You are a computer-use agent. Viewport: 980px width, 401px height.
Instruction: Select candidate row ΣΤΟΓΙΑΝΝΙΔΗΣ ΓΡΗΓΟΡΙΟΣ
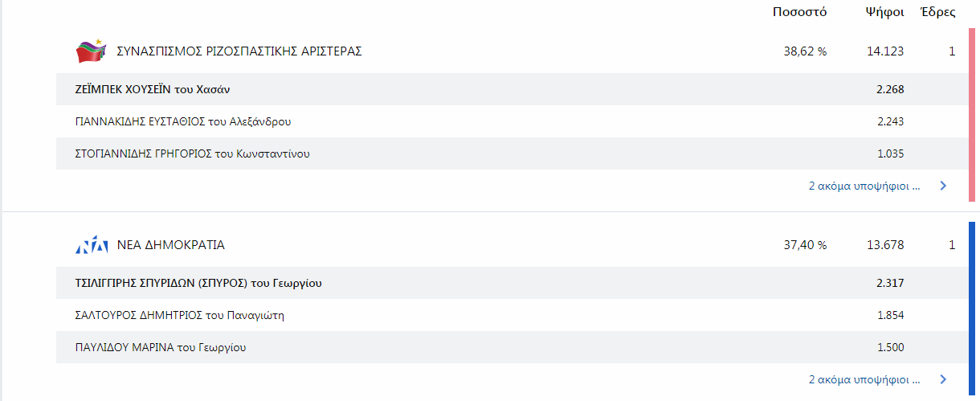coord(511,153)
